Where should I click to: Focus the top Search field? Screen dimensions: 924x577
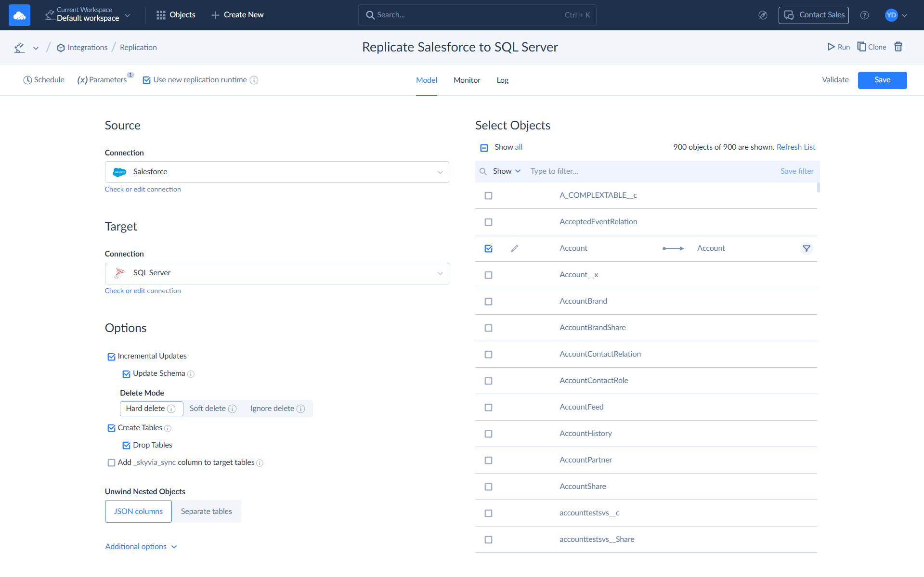[477, 15]
